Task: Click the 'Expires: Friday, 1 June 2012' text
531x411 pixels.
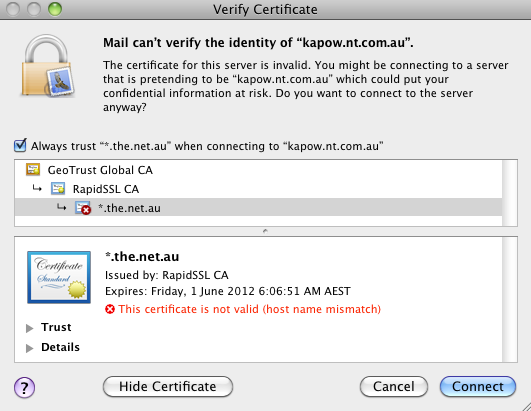Action: 228,291
